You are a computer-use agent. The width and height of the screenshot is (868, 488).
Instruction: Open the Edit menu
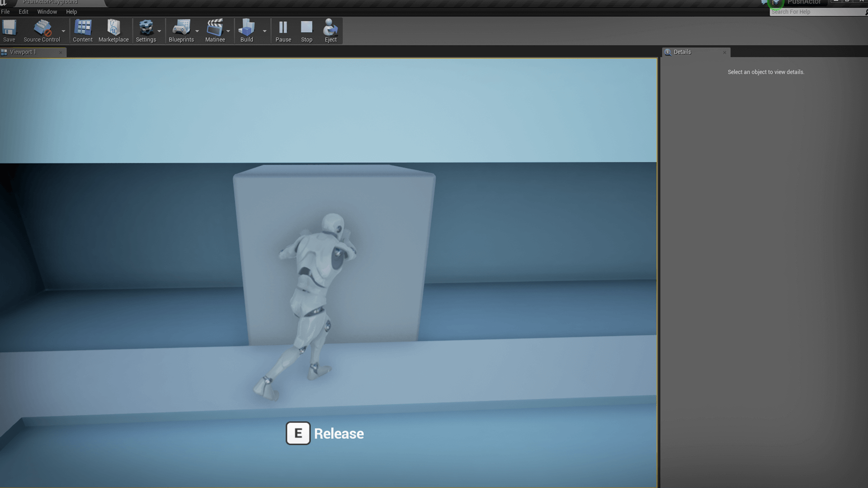(23, 11)
